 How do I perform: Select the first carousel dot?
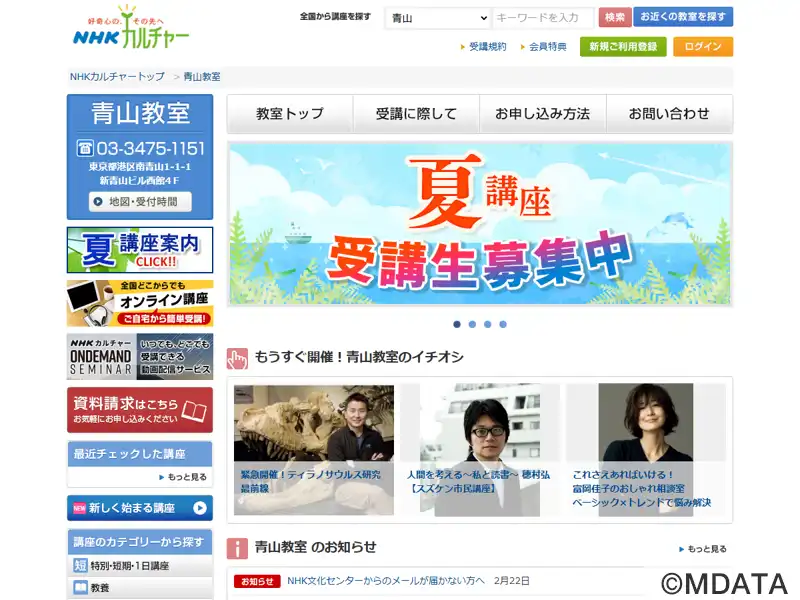(x=457, y=324)
